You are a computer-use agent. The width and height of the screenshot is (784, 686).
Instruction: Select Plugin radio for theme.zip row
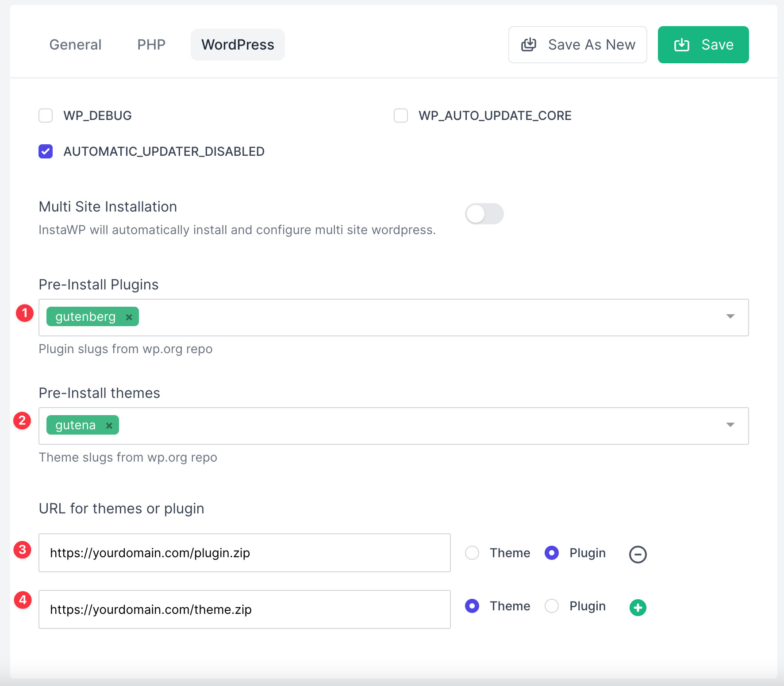pyautogui.click(x=552, y=606)
